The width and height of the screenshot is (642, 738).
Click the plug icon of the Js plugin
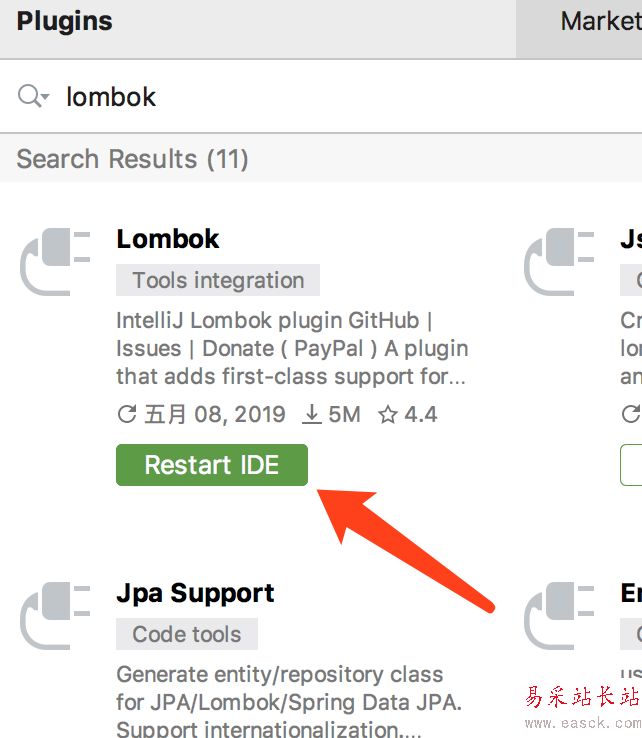pos(560,262)
